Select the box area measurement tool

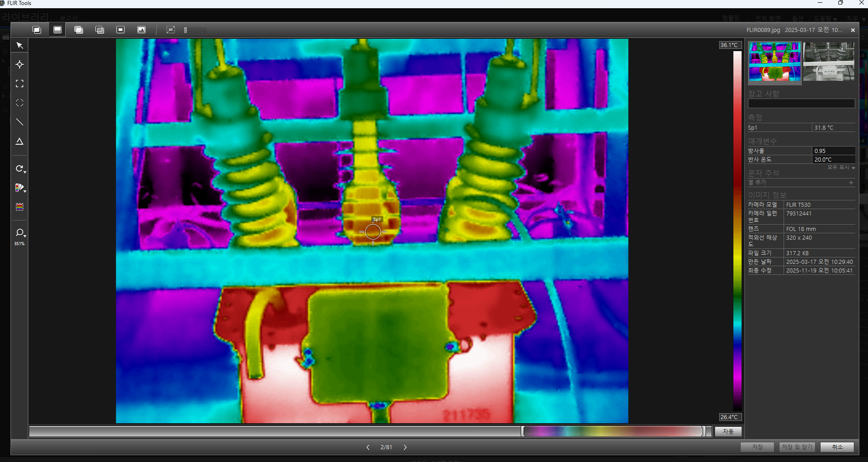[x=20, y=84]
